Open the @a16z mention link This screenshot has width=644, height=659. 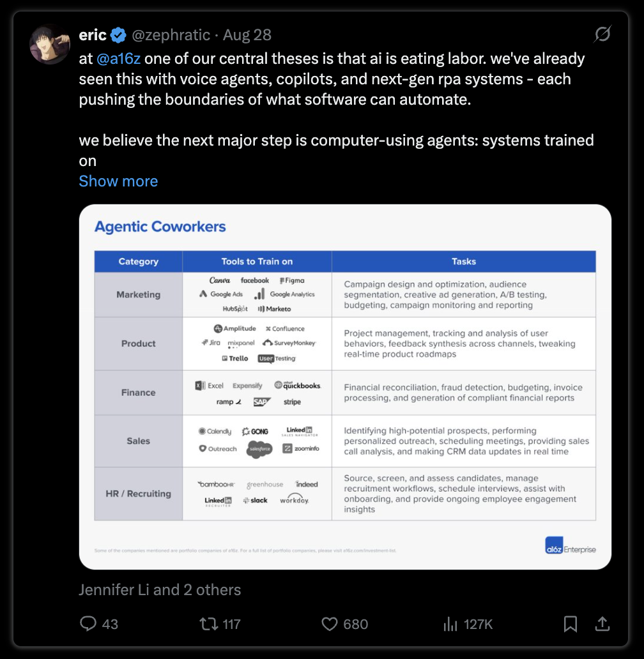[119, 58]
